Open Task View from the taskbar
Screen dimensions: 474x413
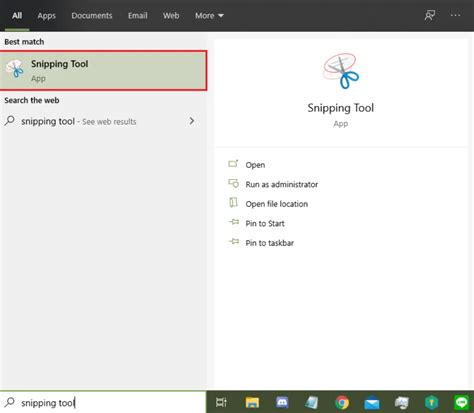(x=221, y=402)
